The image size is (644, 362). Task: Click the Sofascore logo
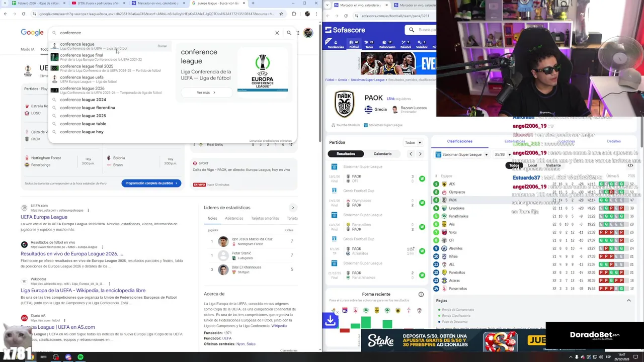click(345, 30)
